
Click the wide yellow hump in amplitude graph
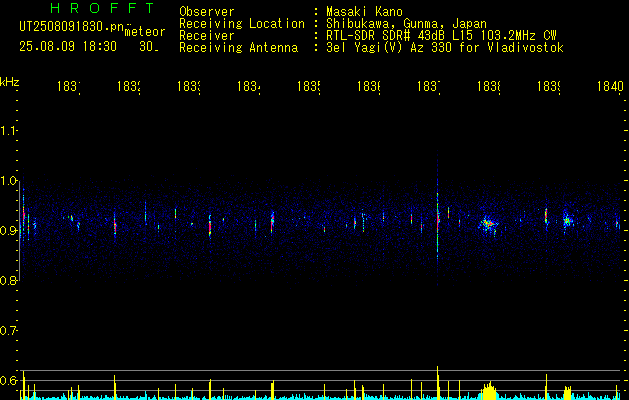coord(488,392)
